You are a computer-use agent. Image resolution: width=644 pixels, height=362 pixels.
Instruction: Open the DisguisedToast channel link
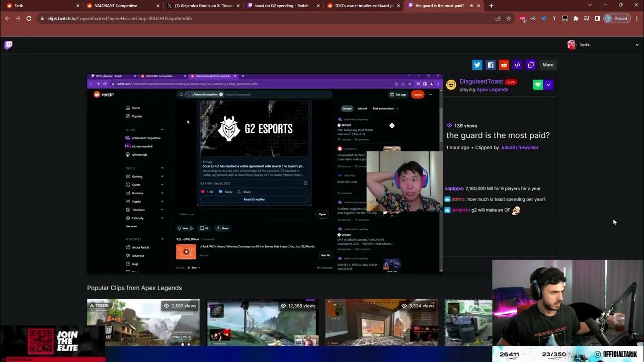(481, 81)
